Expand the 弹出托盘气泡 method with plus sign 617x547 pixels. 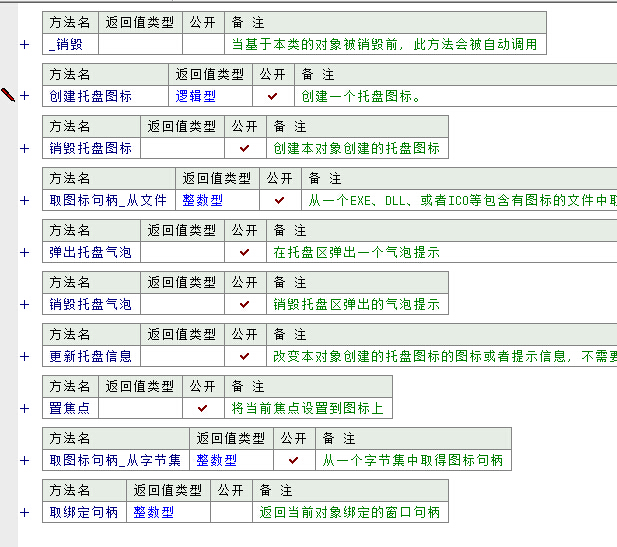pos(24,252)
